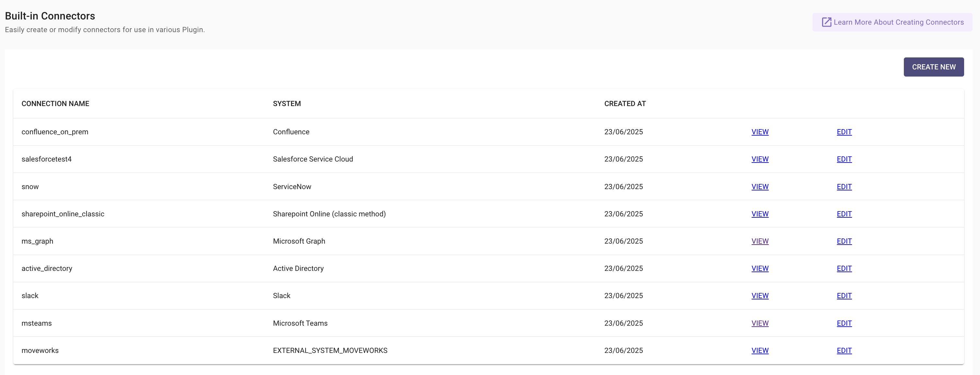The width and height of the screenshot is (980, 375).
Task: Edit the snow ServiceNow connector
Action: 844,187
